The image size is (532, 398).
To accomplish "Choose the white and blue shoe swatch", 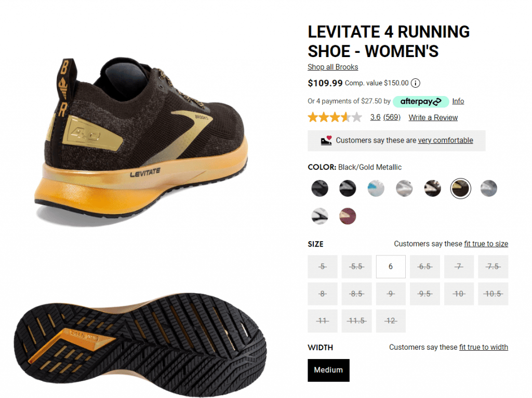I will (x=376, y=188).
